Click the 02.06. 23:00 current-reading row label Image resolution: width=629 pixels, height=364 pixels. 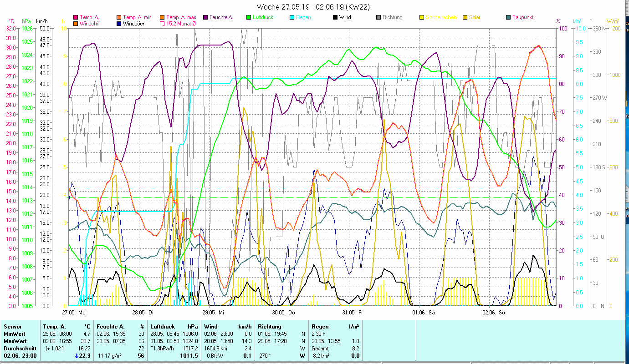tap(20, 356)
